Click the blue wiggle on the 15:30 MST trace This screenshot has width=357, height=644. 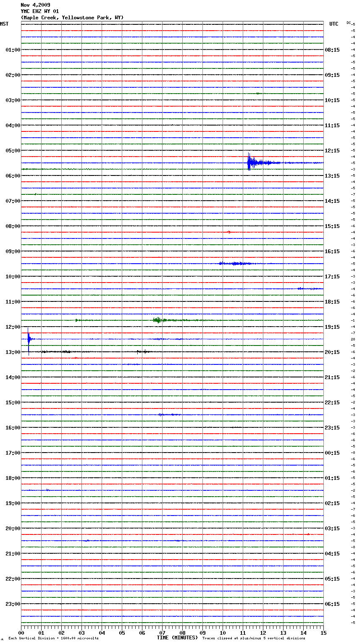169,414
